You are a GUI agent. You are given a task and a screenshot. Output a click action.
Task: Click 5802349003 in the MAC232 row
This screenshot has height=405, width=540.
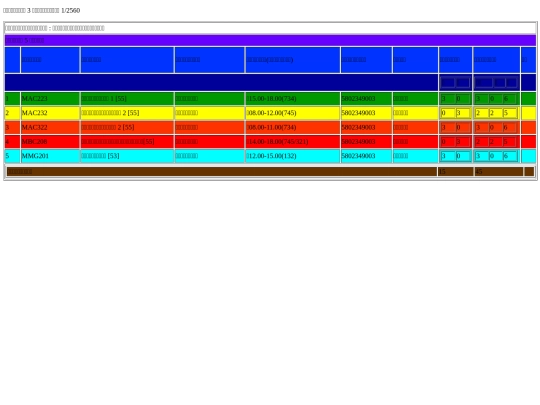(x=359, y=113)
